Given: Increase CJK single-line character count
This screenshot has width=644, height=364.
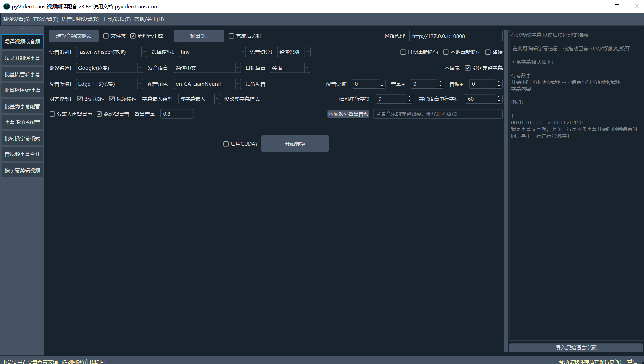Looking at the screenshot, I should click(x=409, y=97).
